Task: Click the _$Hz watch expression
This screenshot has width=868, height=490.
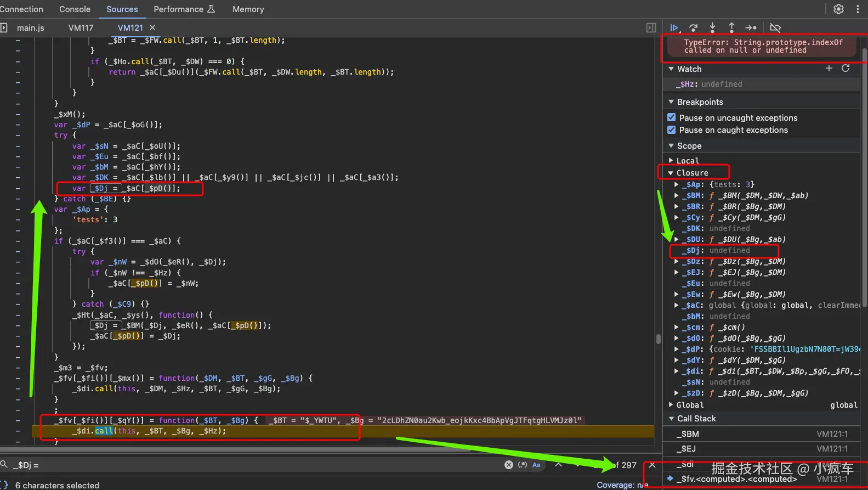Action: click(762, 84)
